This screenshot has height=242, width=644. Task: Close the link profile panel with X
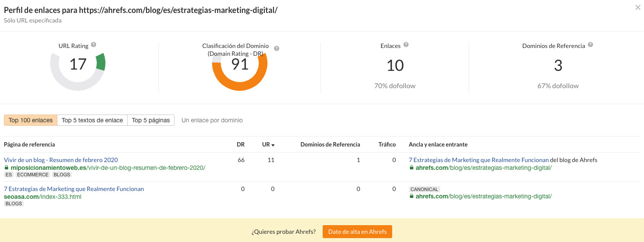click(638, 7)
